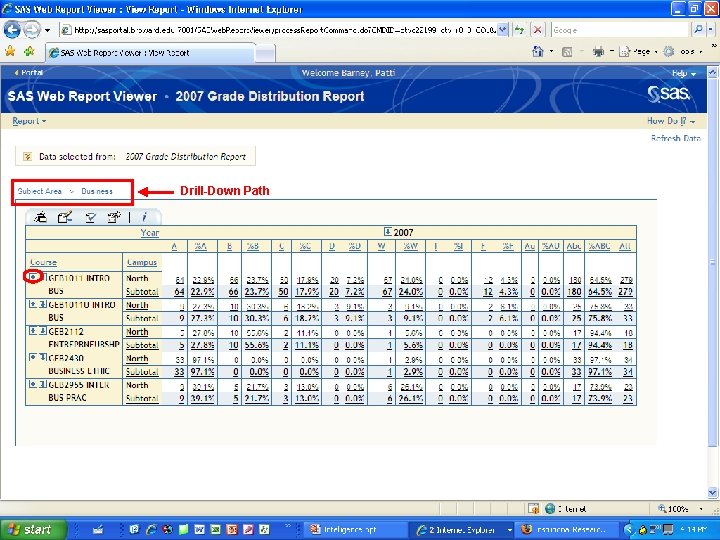Open the address bar dropdown arrow
This screenshot has height=540, width=720.
click(x=503, y=30)
